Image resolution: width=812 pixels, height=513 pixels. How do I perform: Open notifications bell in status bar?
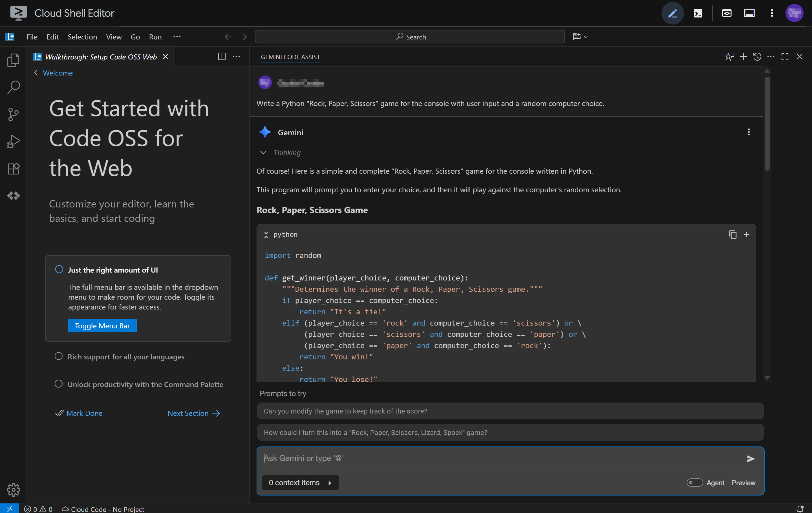800,508
